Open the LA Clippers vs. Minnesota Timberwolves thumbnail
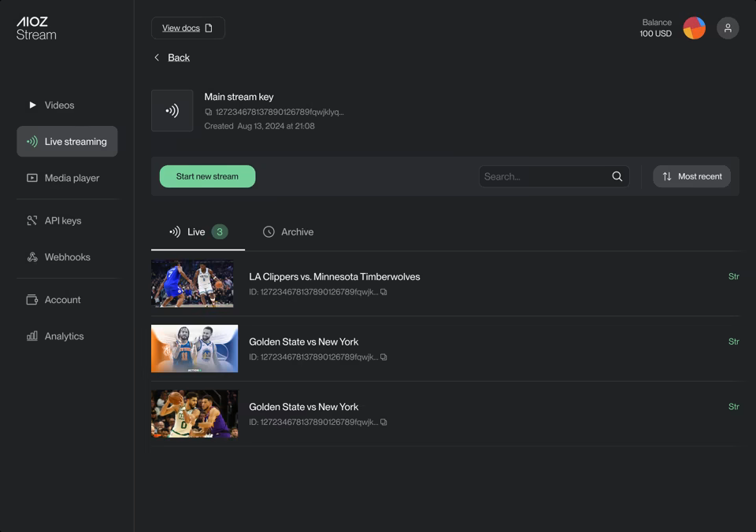Image resolution: width=756 pixels, height=532 pixels. (192, 284)
